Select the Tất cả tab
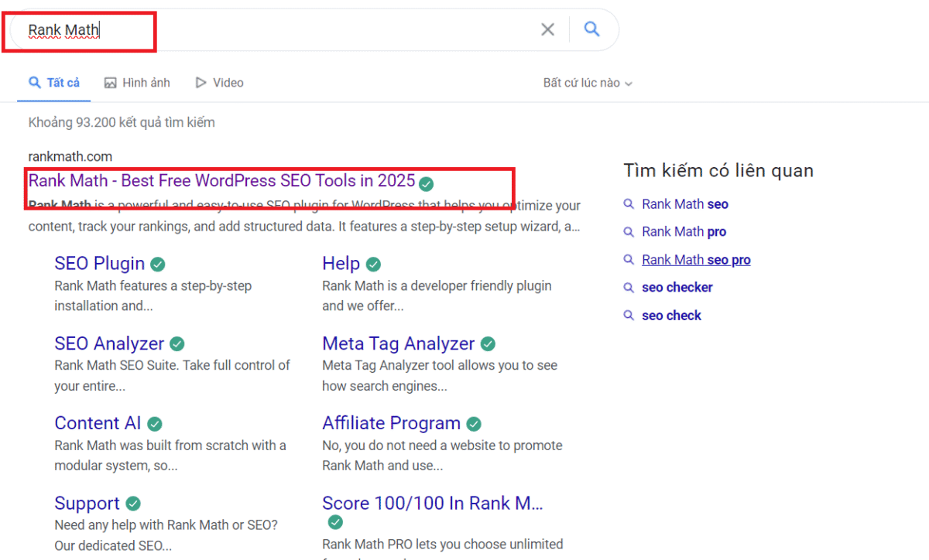929x560 pixels. (x=54, y=83)
